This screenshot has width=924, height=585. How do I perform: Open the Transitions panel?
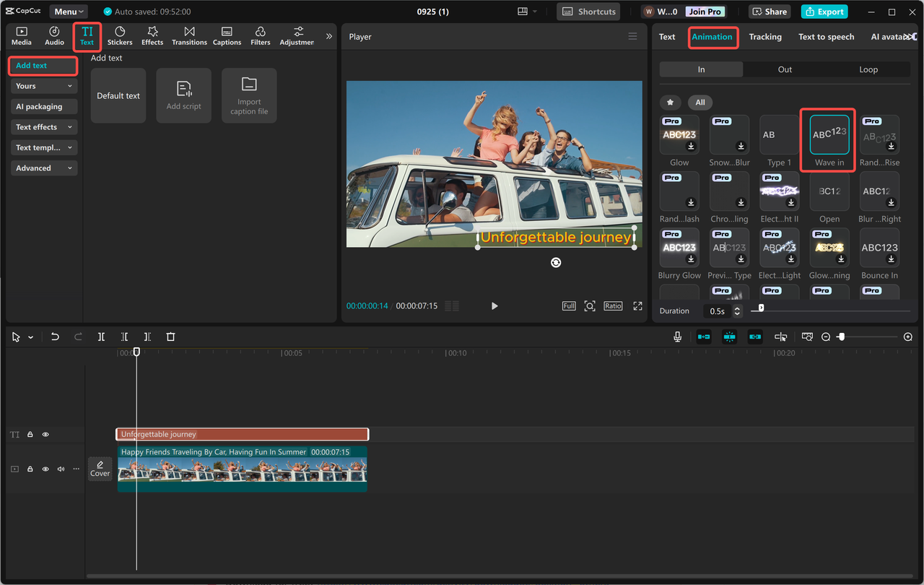coord(189,36)
